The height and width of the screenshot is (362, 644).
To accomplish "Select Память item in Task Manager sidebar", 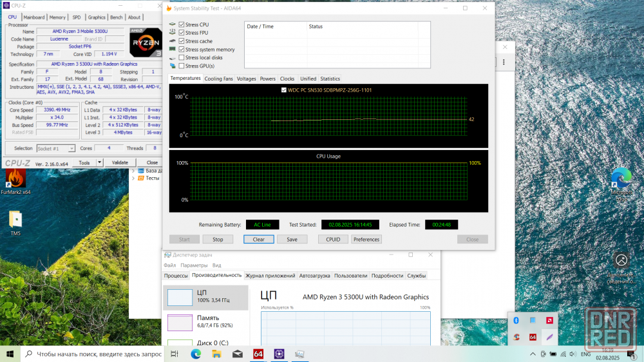I will [x=206, y=323].
